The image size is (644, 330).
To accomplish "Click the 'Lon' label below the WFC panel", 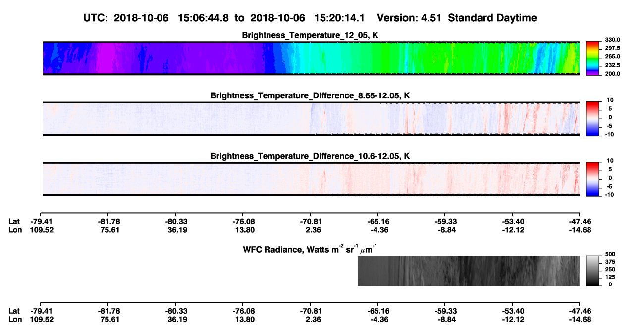I will coord(15,319).
